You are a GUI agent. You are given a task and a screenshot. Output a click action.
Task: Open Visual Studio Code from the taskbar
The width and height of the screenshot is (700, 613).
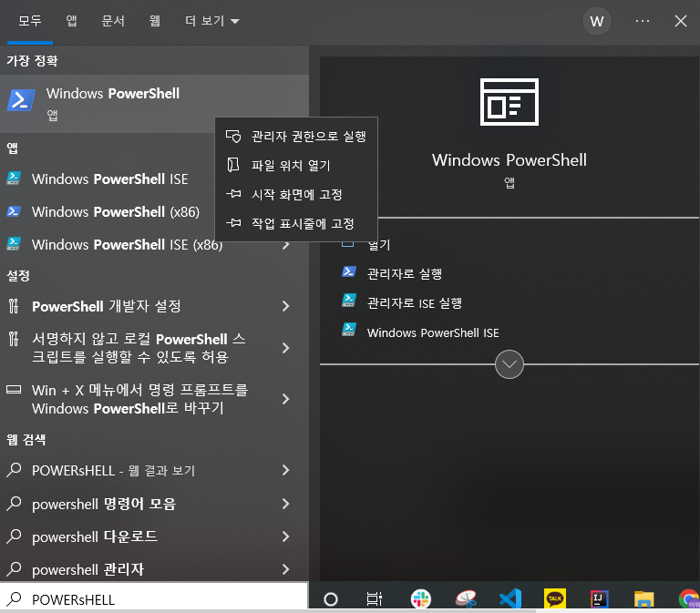pyautogui.click(x=510, y=598)
